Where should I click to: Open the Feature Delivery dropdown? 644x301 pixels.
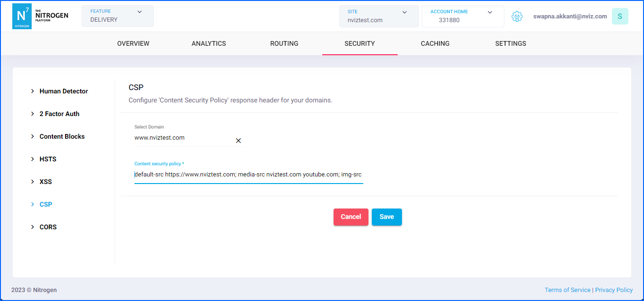coord(117,16)
